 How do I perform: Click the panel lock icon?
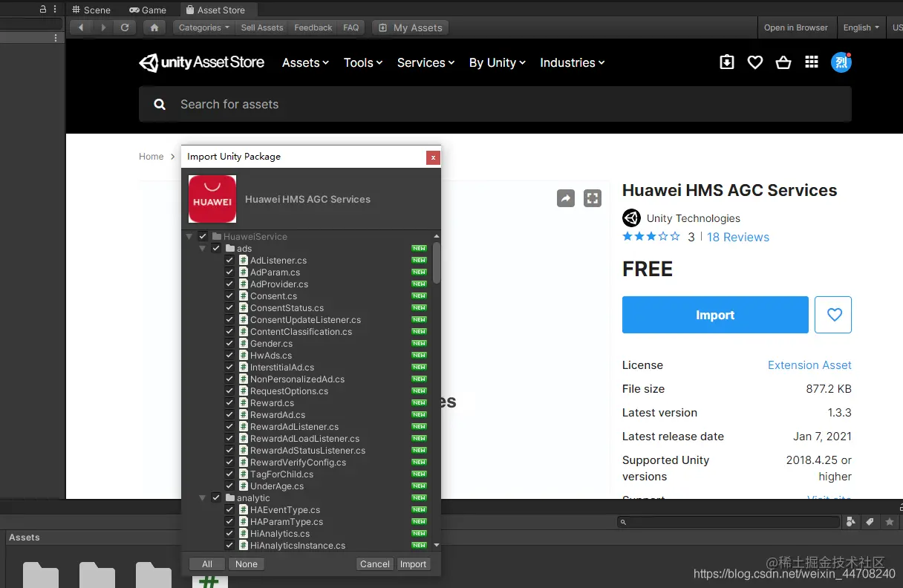(x=43, y=9)
